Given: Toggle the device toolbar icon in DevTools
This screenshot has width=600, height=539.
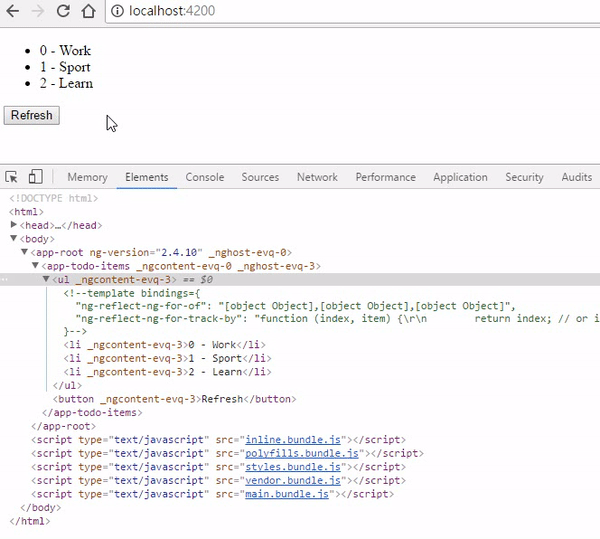Looking at the screenshot, I should click(35, 177).
